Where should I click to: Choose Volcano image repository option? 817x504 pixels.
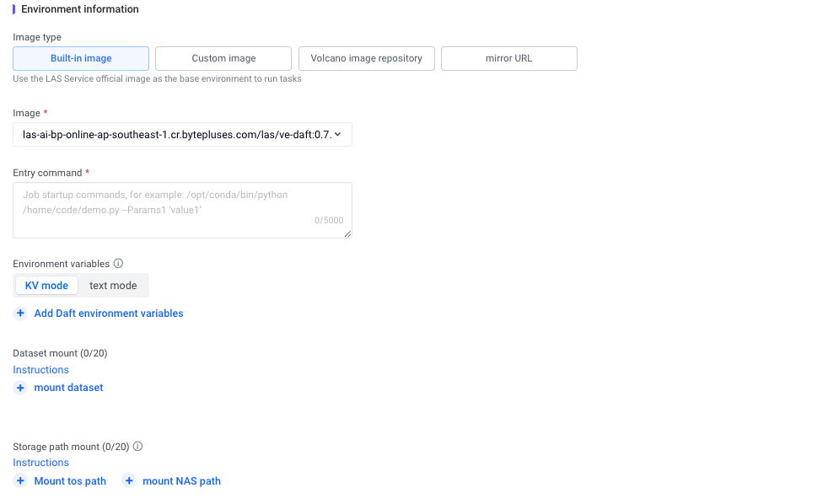pos(366,58)
